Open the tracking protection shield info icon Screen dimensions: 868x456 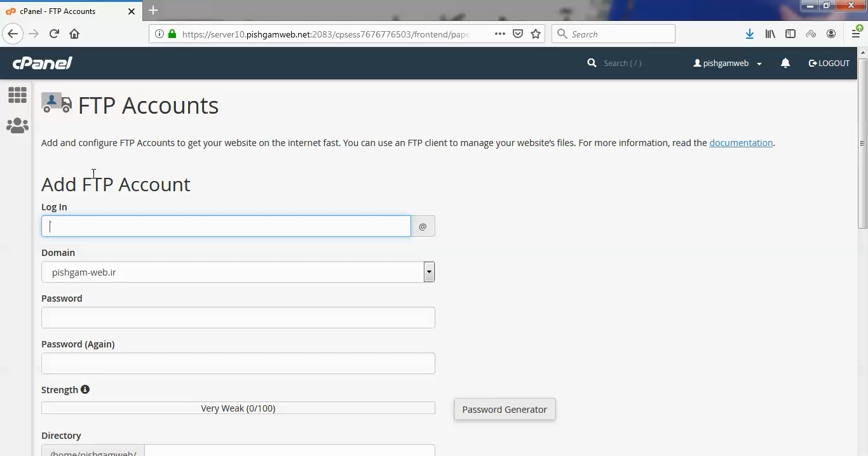click(x=159, y=34)
